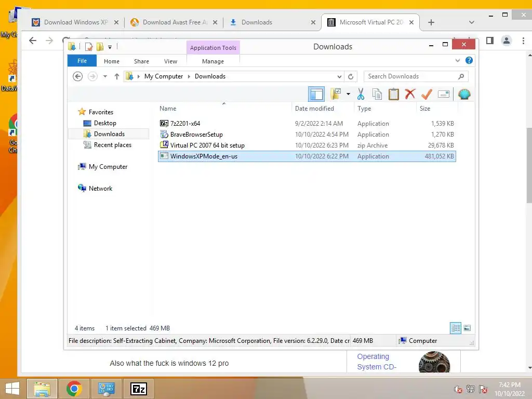Expand the ribbon with the chevron

click(x=457, y=60)
